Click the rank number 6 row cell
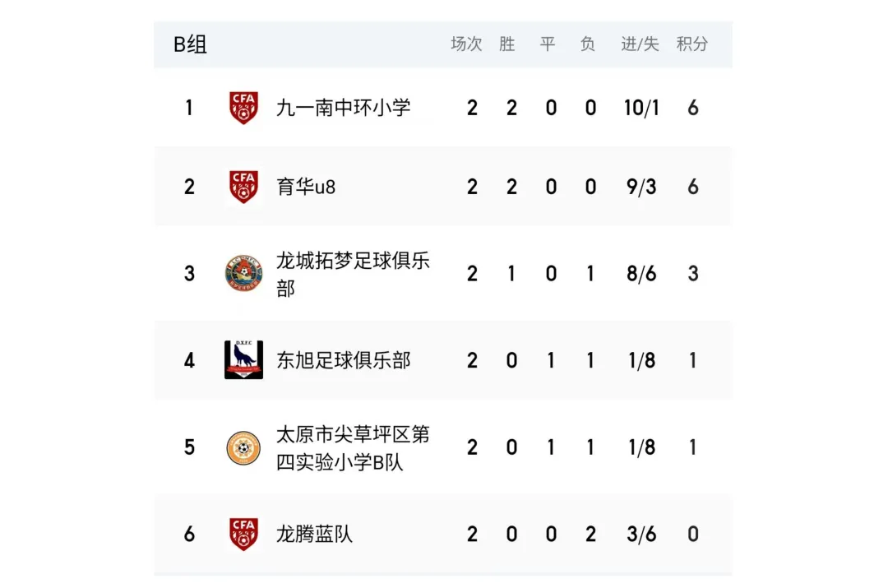The height and width of the screenshot is (588, 888). (x=189, y=535)
